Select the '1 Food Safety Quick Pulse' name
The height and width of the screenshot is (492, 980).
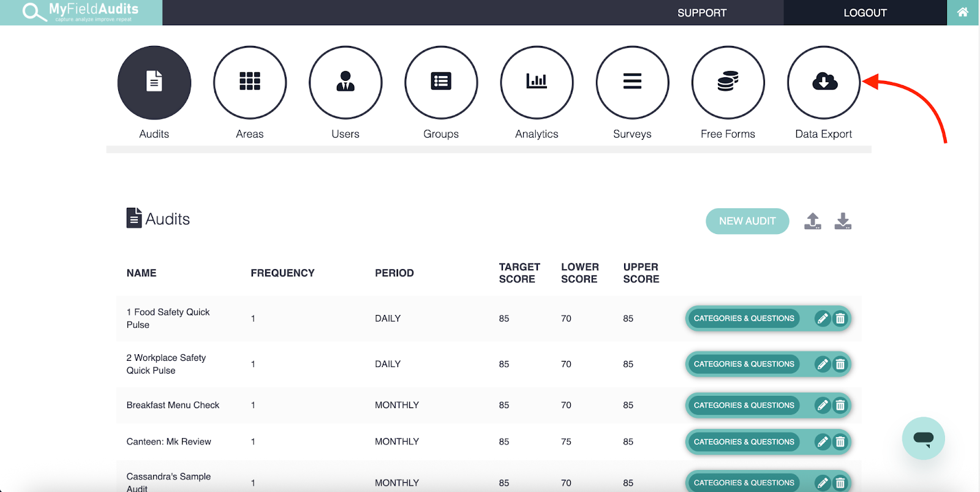168,319
